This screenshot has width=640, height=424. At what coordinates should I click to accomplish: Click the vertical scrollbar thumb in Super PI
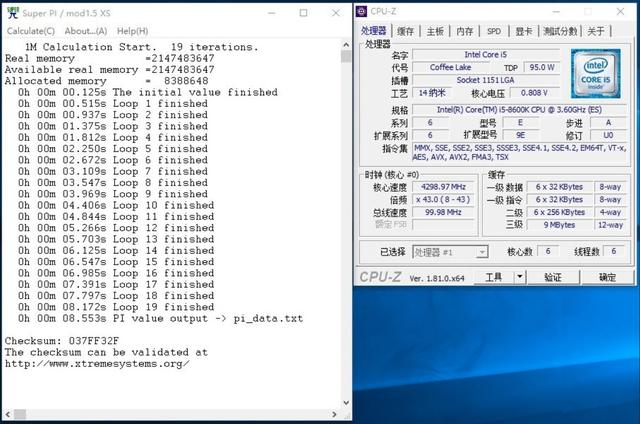pyautogui.click(x=346, y=56)
